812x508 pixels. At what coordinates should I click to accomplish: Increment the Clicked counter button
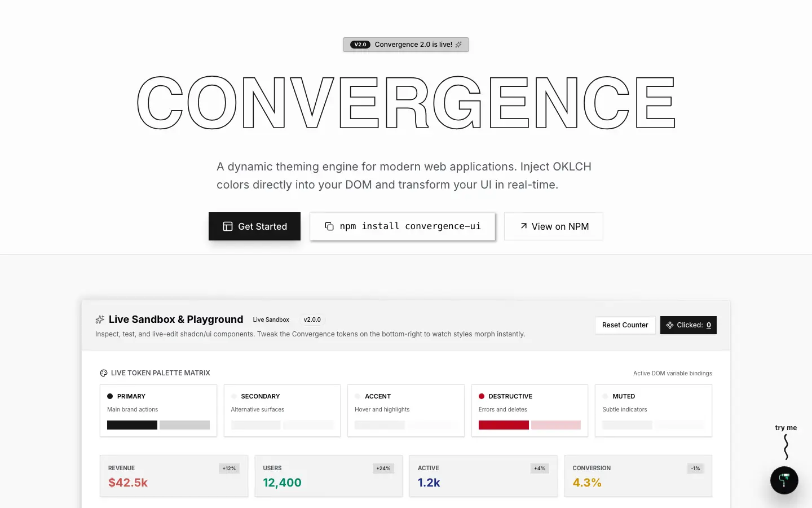pos(689,325)
